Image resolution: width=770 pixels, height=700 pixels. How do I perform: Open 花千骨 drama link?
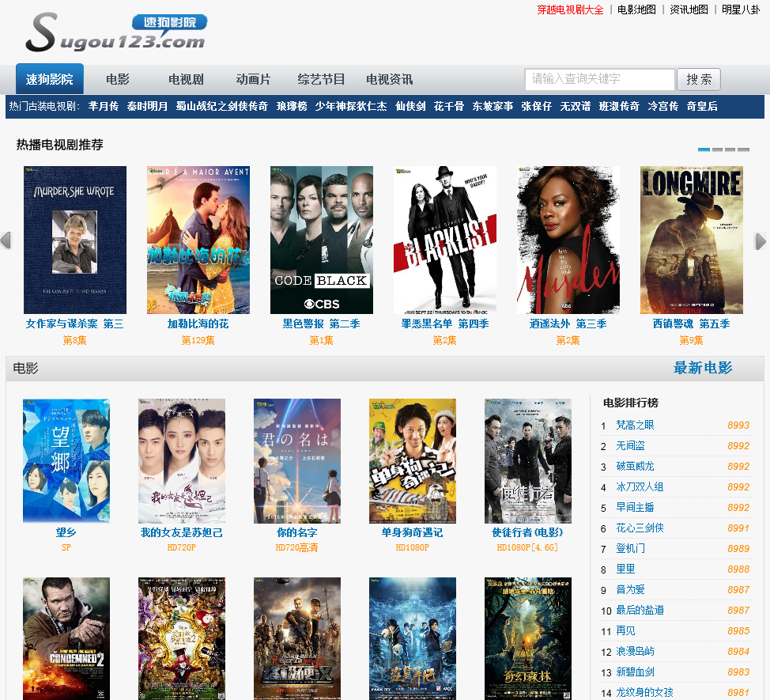coord(449,106)
